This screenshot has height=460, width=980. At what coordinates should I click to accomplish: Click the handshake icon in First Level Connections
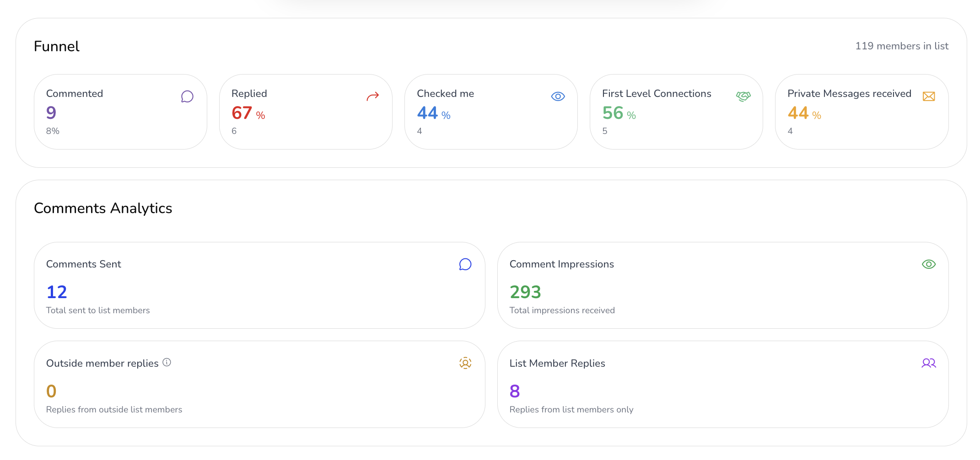[x=743, y=96]
